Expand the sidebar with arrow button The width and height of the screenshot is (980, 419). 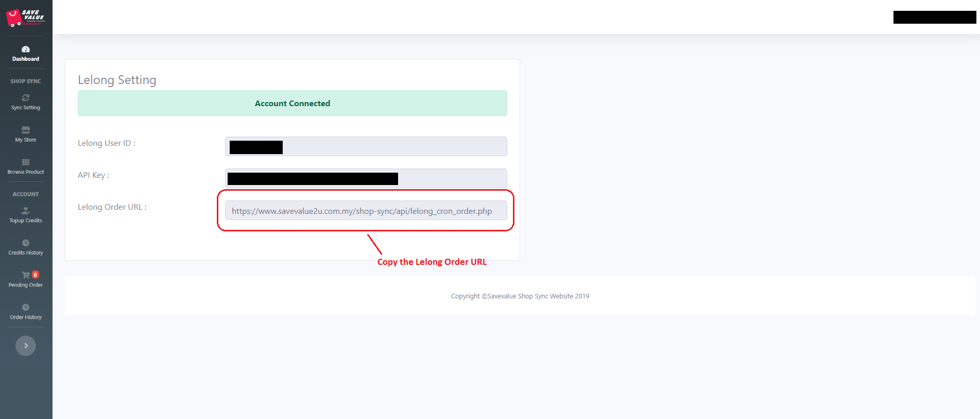[26, 346]
